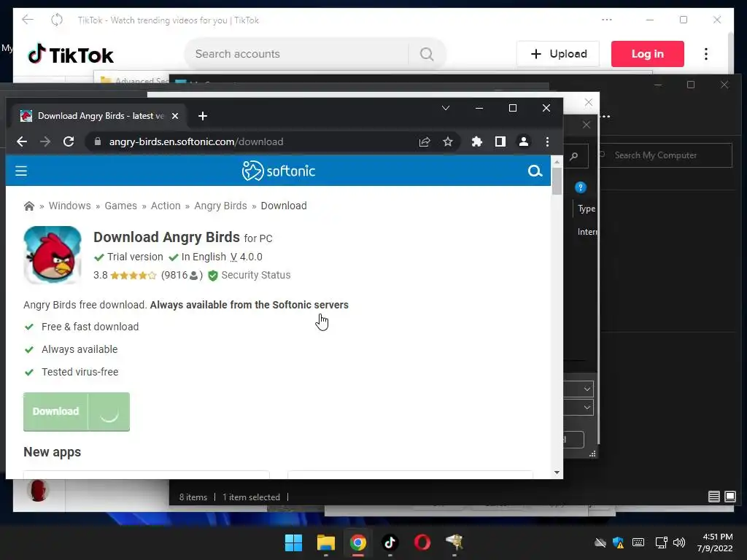Open TikTok header three-dot menu
The image size is (747, 560).
click(x=706, y=54)
